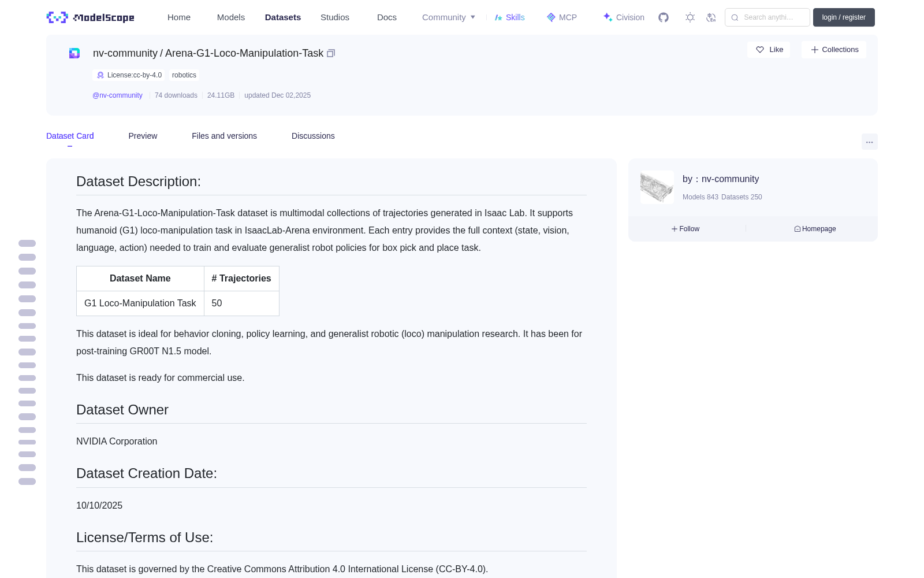The height and width of the screenshot is (578, 924).
Task: Open the @nv-community profile link
Action: 117,95
